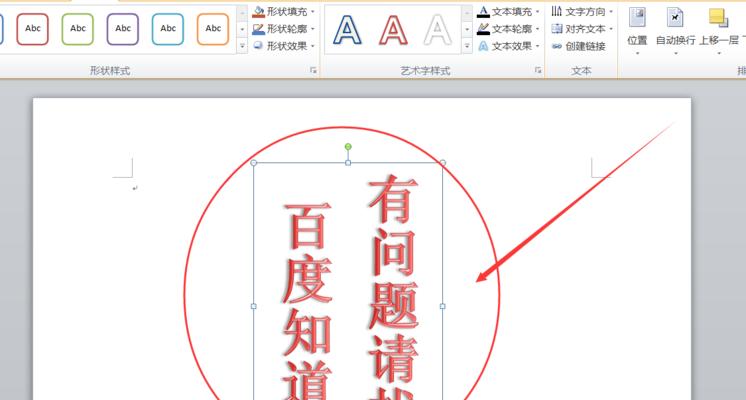Open the 文本填充 dropdown arrow
The height and width of the screenshot is (400, 746).
[x=538, y=11]
